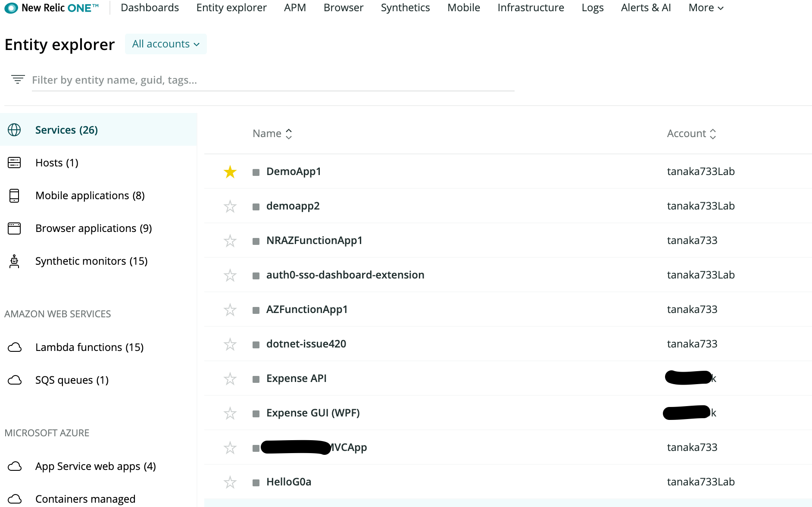Image resolution: width=812 pixels, height=507 pixels.
Task: Click status square next to HelloG0a
Action: tap(256, 483)
